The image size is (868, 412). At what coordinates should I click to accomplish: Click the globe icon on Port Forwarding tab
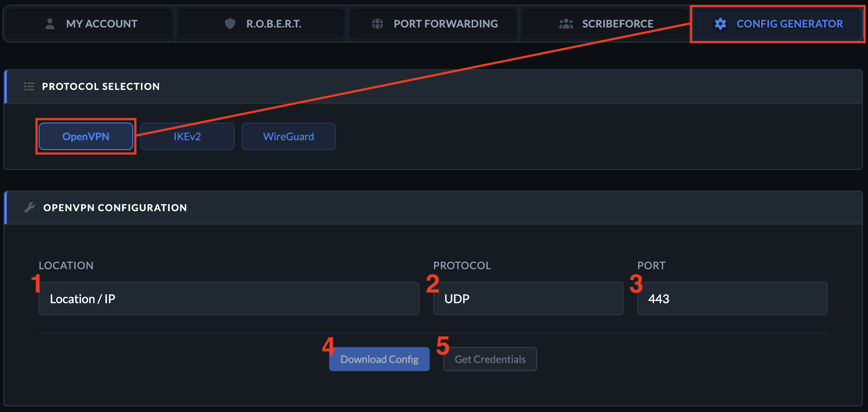[x=377, y=24]
